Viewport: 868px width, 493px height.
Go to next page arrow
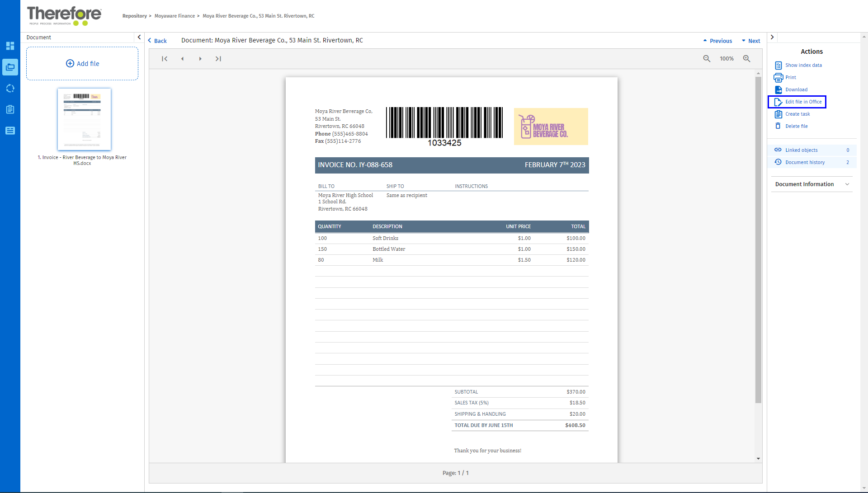pyautogui.click(x=200, y=59)
